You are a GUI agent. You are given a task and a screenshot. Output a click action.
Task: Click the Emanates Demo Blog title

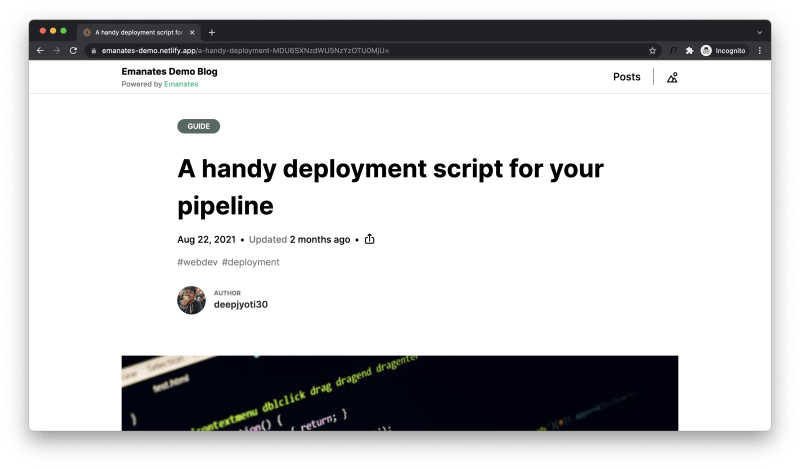click(169, 71)
